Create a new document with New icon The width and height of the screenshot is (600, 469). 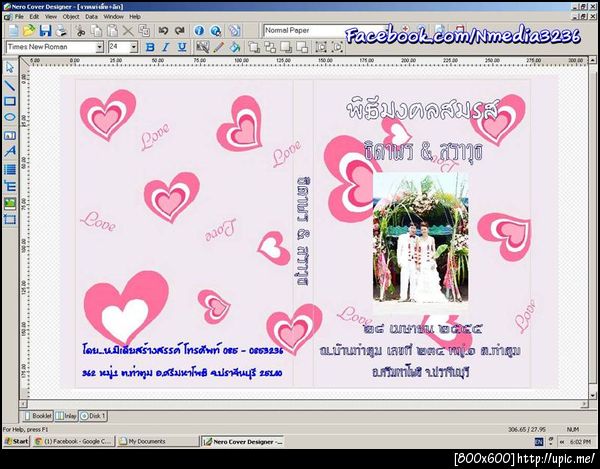click(13, 31)
